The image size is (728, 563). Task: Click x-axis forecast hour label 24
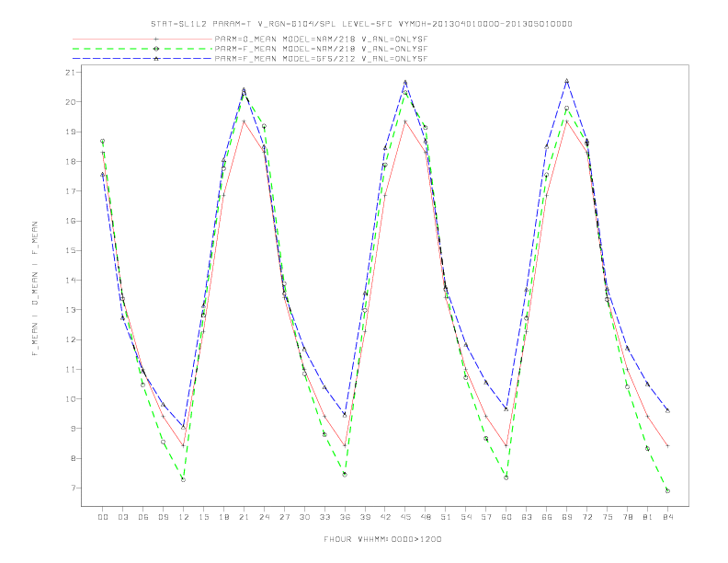coord(264,517)
